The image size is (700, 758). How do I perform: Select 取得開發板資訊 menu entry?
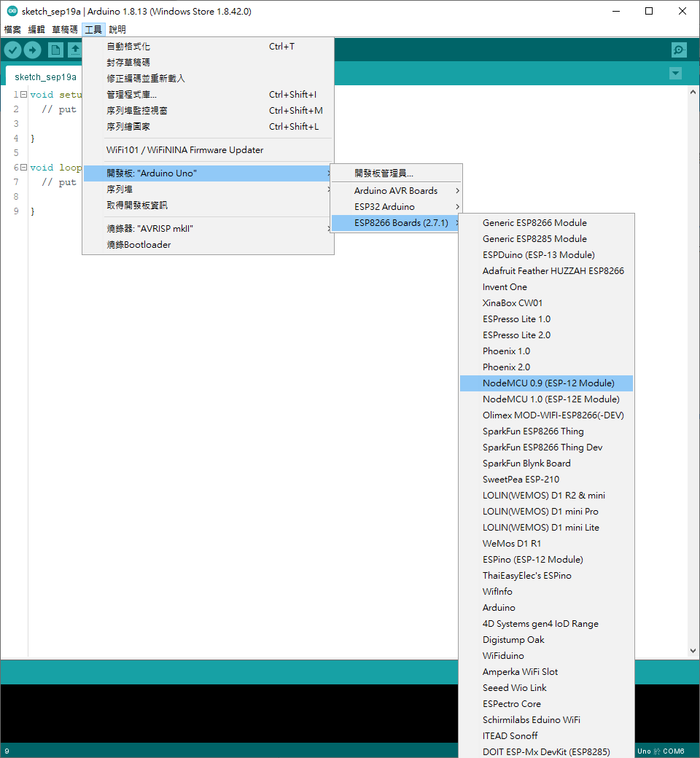208,205
